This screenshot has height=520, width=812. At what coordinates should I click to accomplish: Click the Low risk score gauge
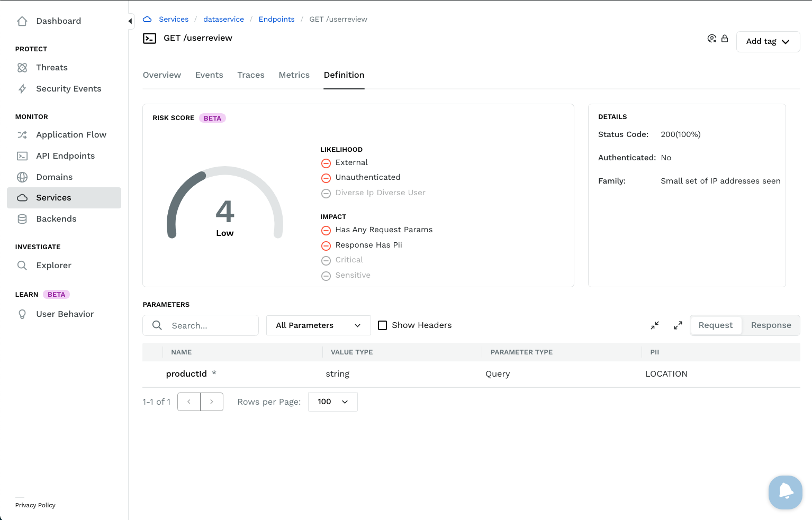(x=225, y=212)
